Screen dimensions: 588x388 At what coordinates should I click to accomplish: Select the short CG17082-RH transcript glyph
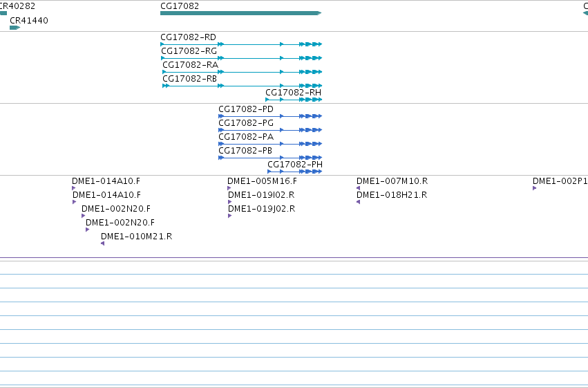pos(294,100)
